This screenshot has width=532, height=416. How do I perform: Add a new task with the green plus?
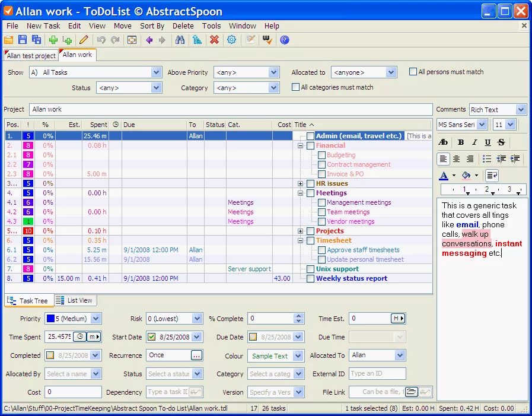click(x=53, y=40)
